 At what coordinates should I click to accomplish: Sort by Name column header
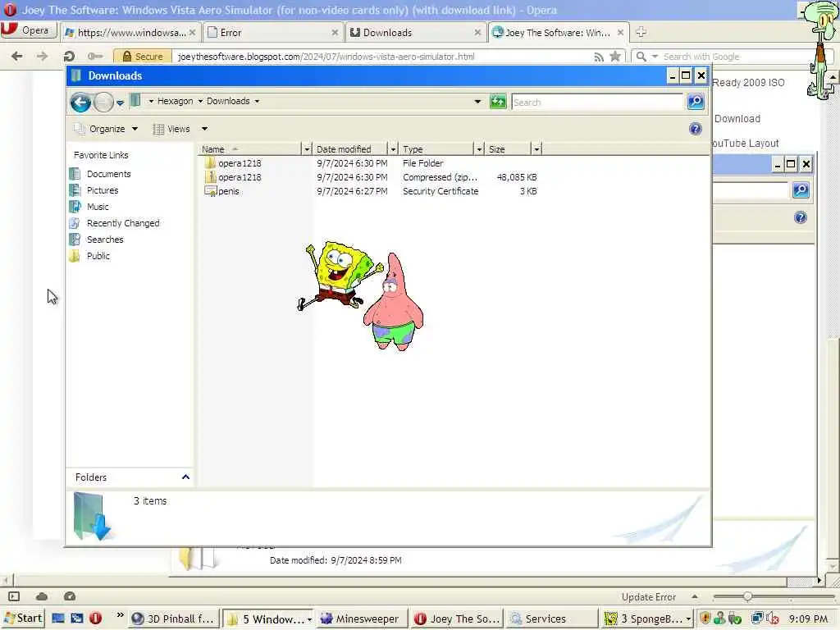[249, 149]
